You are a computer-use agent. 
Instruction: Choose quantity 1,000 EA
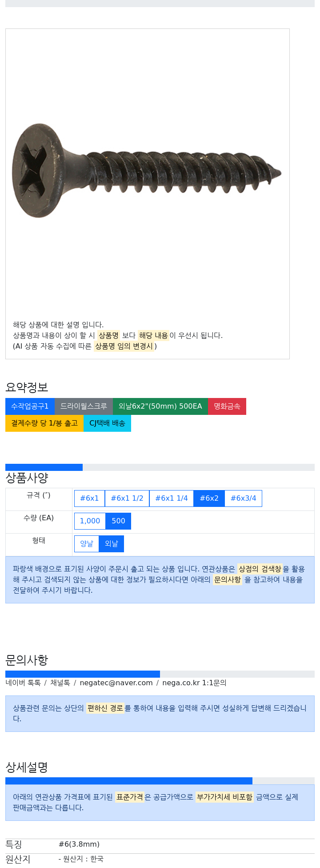[90, 521]
